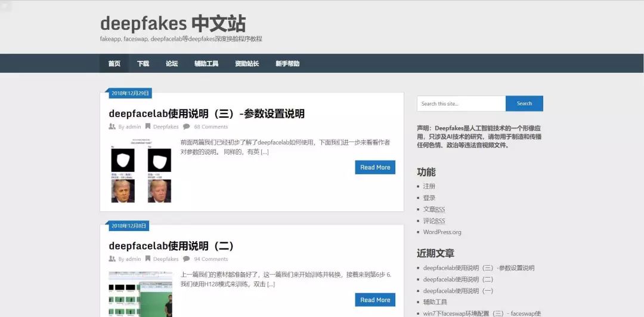Click admin author link on 使用说明（二） post
This screenshot has height=317, width=644.
(133, 259)
